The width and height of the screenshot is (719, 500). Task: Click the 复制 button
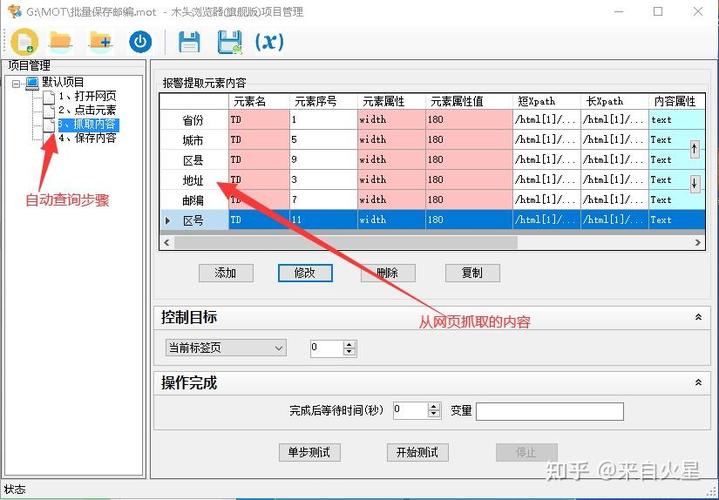472,273
